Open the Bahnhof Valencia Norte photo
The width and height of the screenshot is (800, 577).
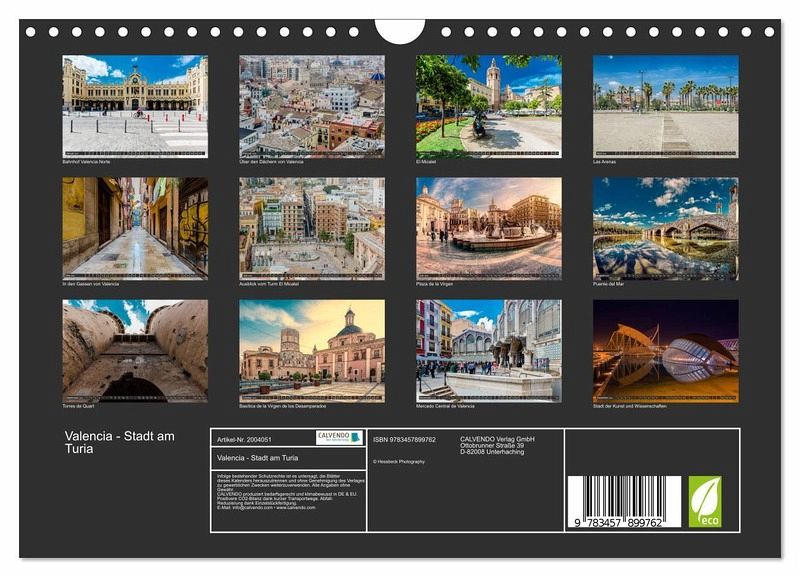click(x=135, y=105)
